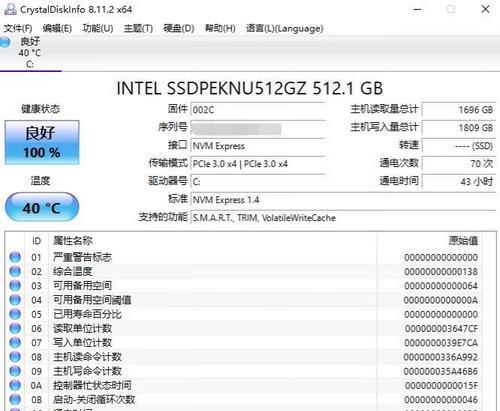Close the CrystalDiskInfo window
500x411 pixels.
486,9
